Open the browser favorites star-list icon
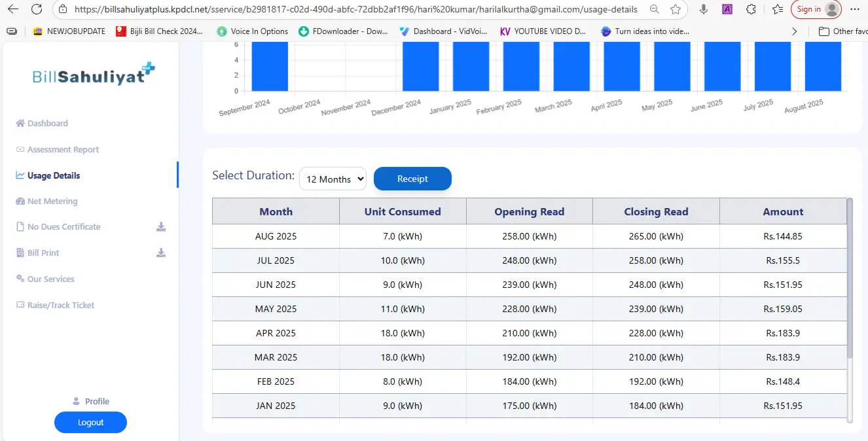This screenshot has width=868, height=441. (777, 9)
